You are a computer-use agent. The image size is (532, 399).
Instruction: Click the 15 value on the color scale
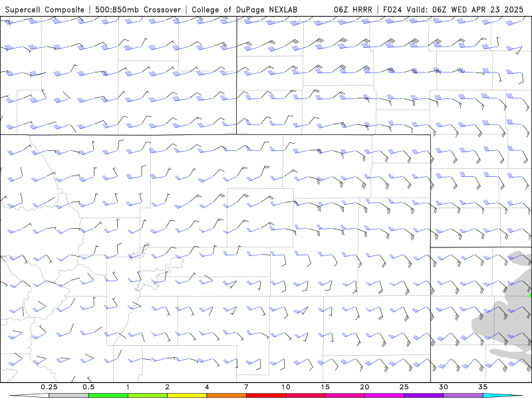pos(325,387)
